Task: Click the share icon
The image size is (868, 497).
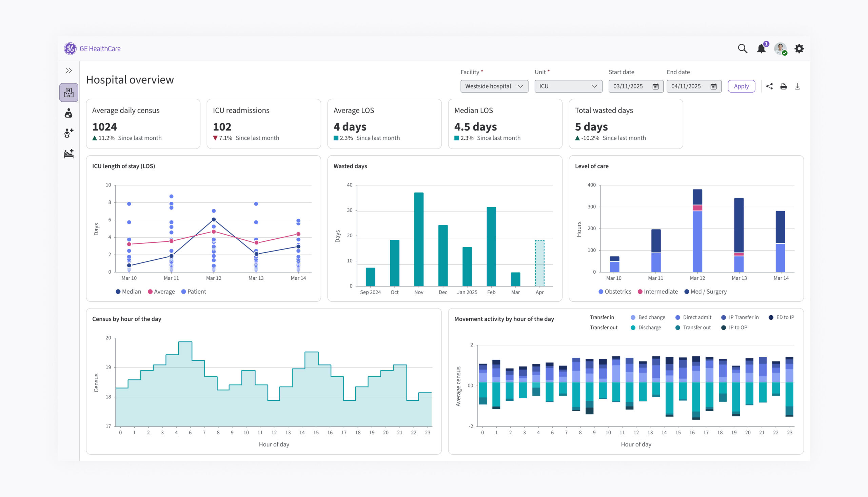Action: [x=769, y=86]
